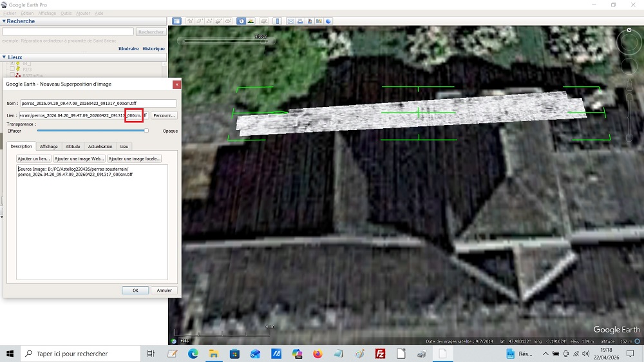Click into the Nom text field
The image size is (644, 362).
(98, 103)
